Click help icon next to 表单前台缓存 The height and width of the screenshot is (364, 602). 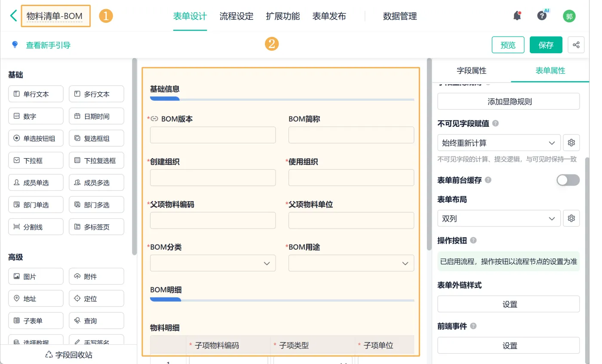(488, 180)
